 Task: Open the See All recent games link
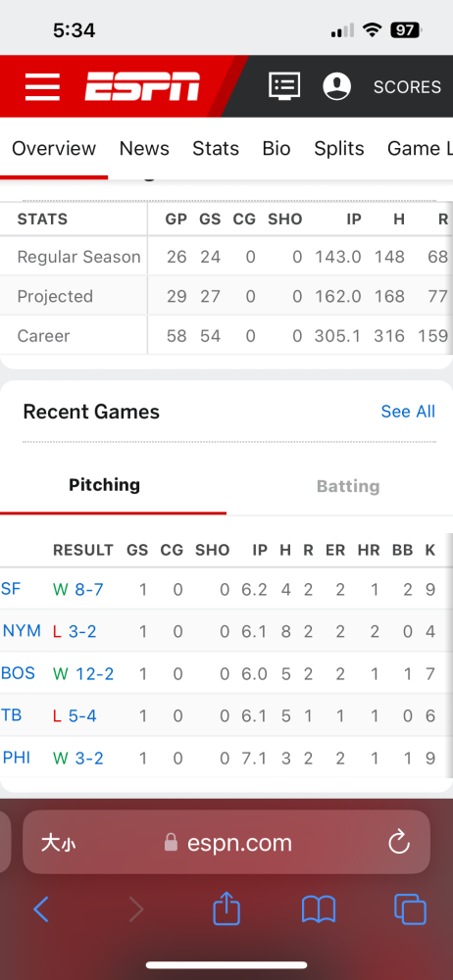[408, 412]
